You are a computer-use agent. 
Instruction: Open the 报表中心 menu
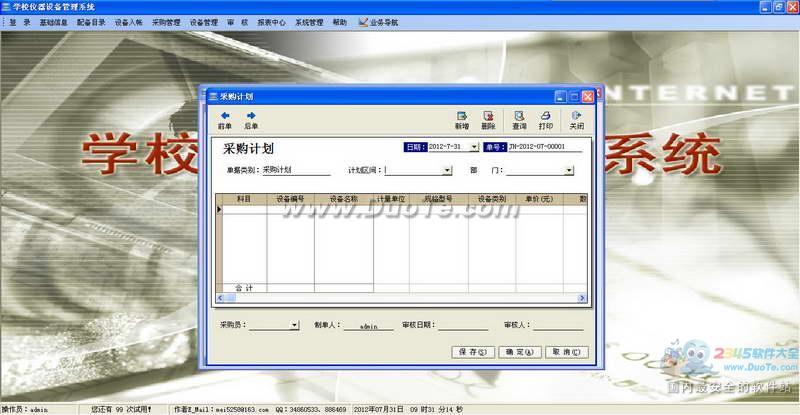(x=271, y=21)
